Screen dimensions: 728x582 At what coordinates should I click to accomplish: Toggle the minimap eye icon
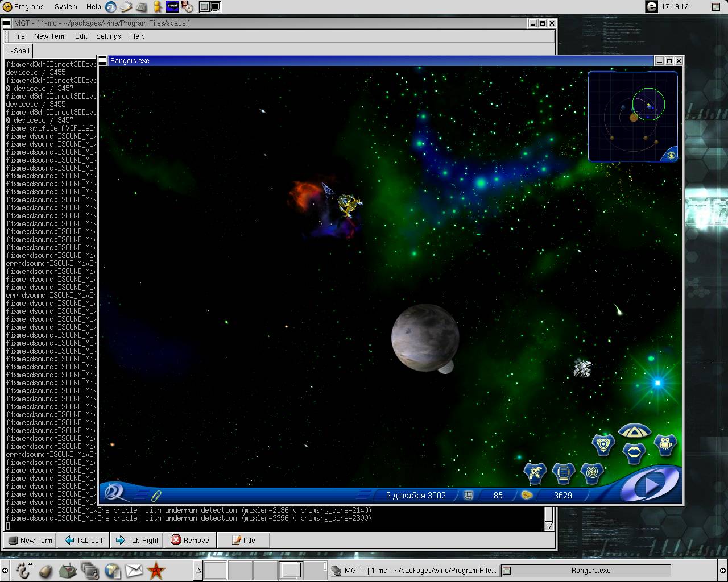[x=672, y=155]
